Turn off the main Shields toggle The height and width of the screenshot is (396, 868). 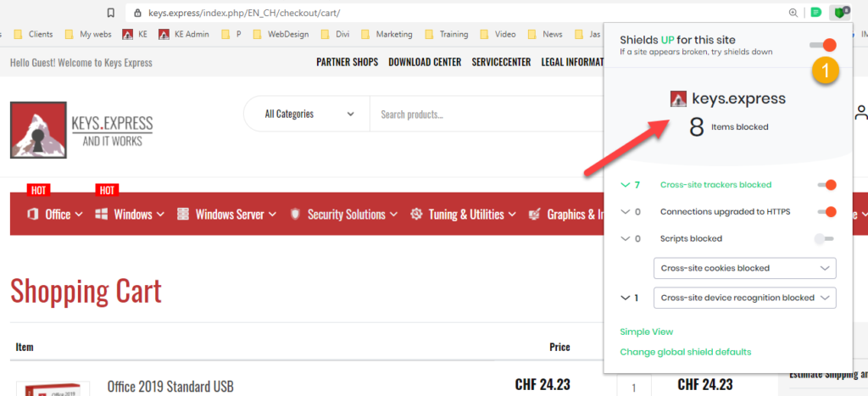[x=823, y=44]
